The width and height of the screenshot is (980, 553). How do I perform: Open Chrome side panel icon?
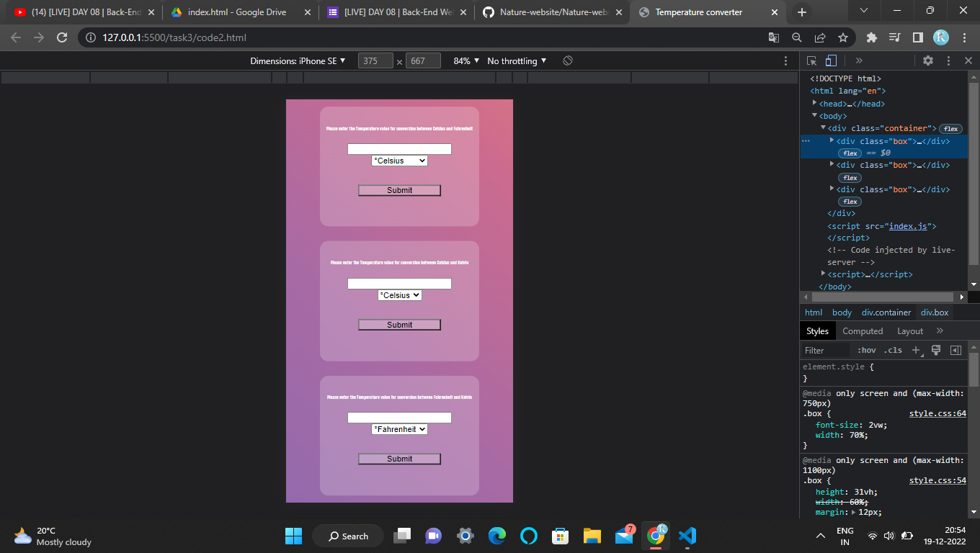coord(918,37)
